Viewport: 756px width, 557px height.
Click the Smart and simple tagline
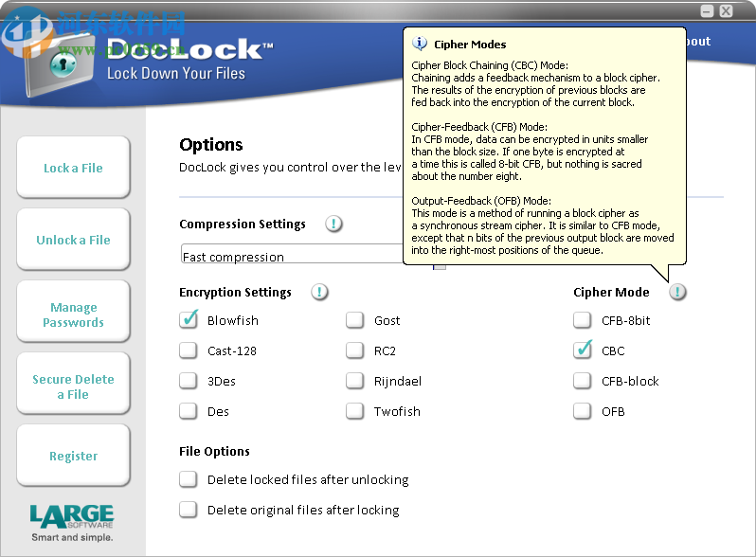point(72,537)
